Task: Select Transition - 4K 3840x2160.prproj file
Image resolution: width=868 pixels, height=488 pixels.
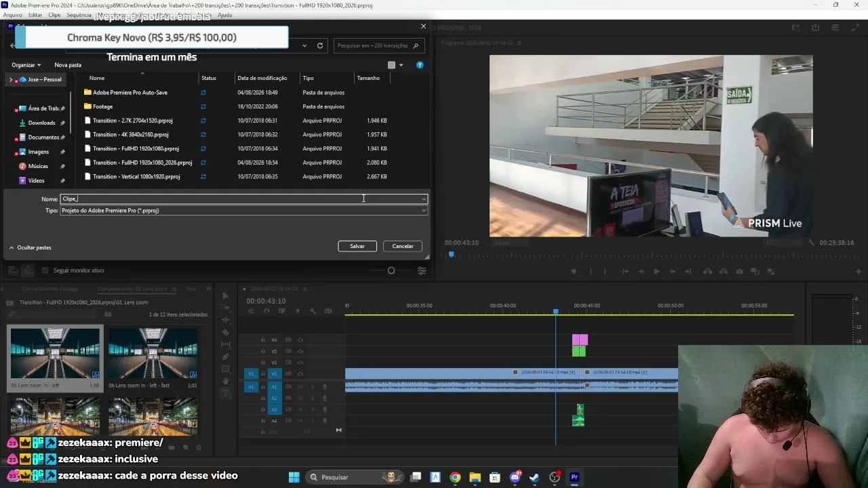Action: coord(131,135)
